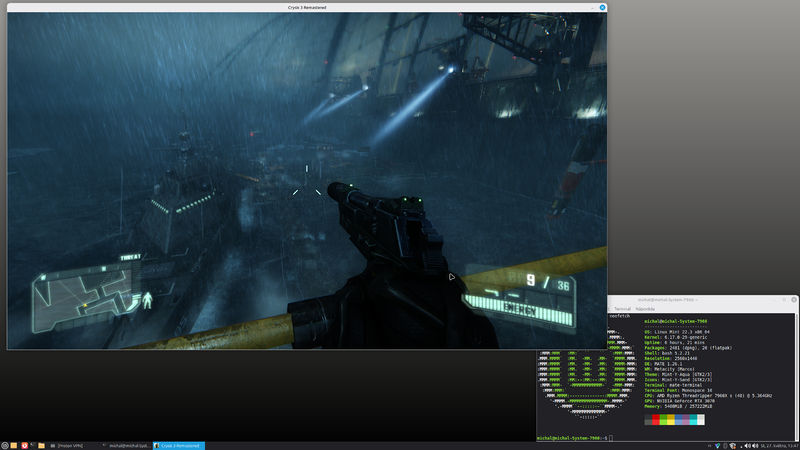The height and width of the screenshot is (450, 800).
Task: Click the Kernel line in neofetch output
Action: (676, 337)
